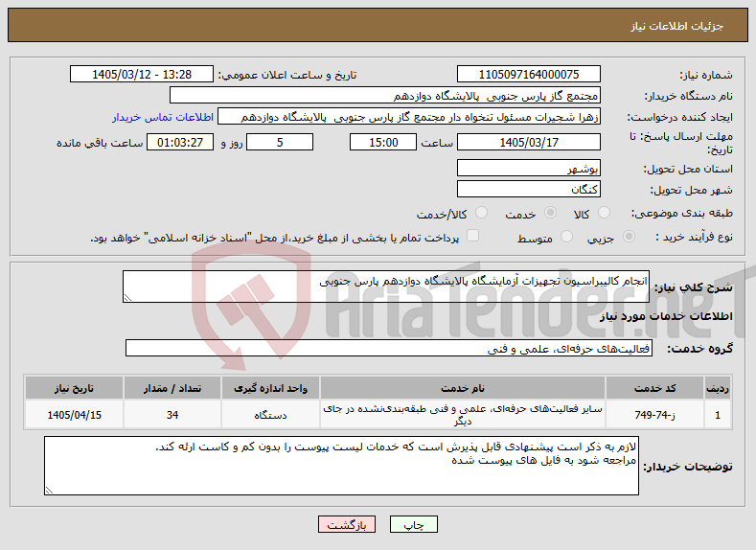Choose the متوسط purchase type radio

566,237
